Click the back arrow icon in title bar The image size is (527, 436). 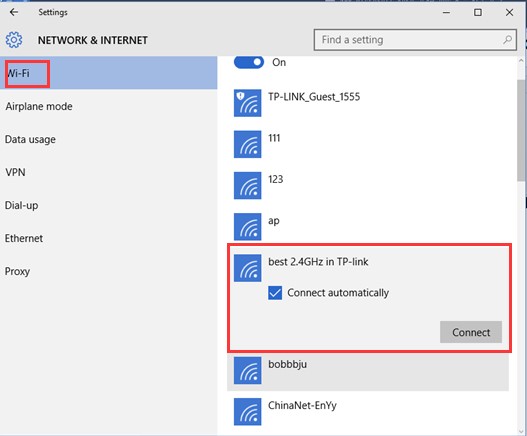point(14,12)
